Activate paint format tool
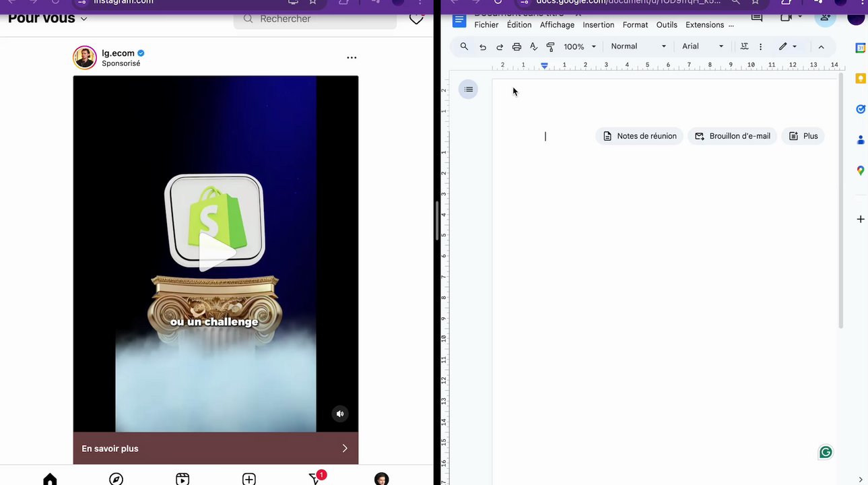Viewport: 868px width, 485px height. 550,46
